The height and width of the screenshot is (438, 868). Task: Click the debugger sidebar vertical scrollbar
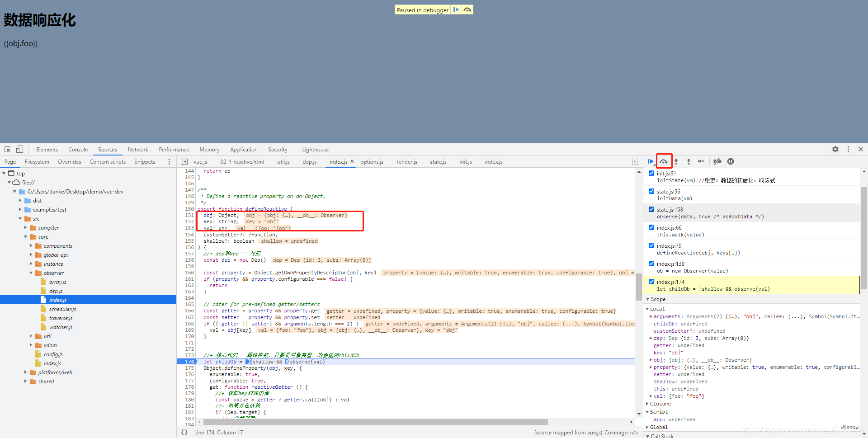click(864, 238)
